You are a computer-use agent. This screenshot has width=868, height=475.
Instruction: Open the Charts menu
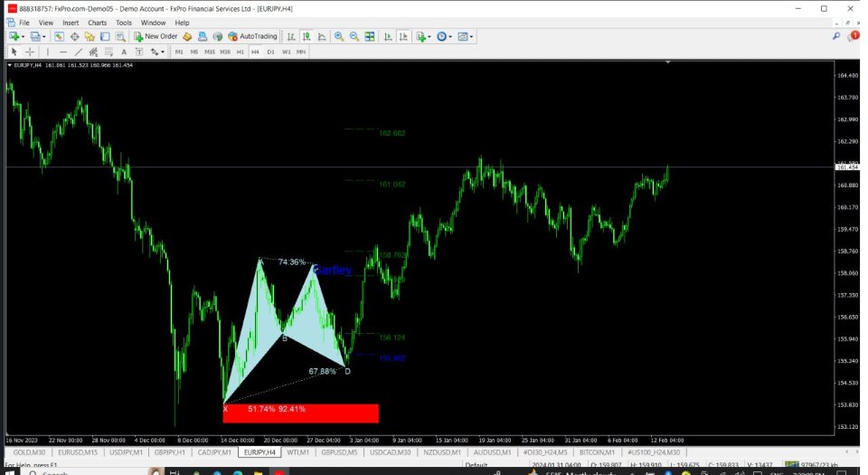pos(97,23)
